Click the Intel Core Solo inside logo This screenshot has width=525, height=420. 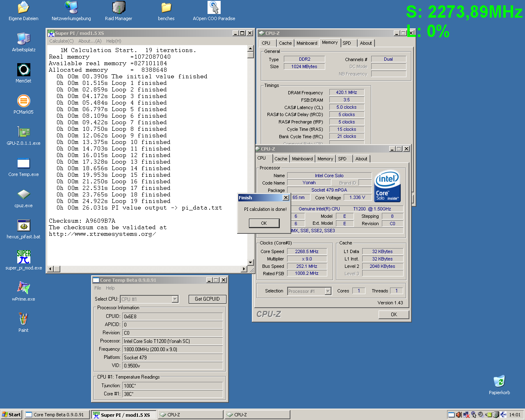click(387, 187)
